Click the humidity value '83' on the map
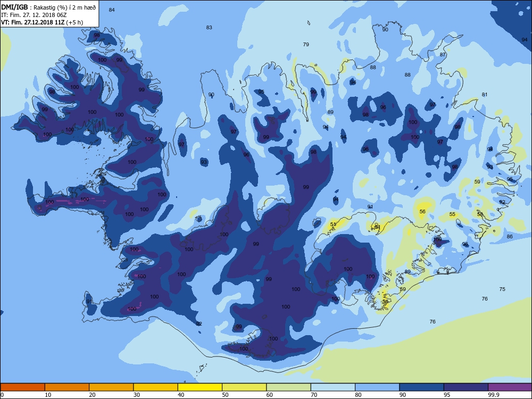532x399 pixels. (209, 28)
